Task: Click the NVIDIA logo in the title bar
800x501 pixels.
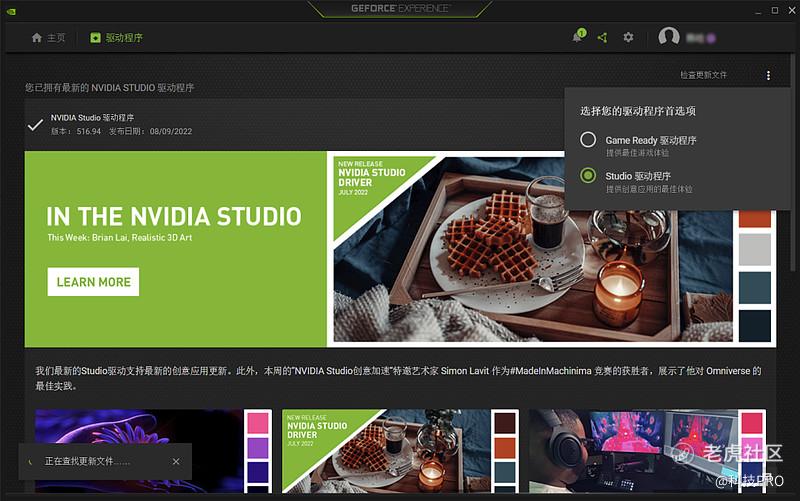Action: coord(11,11)
